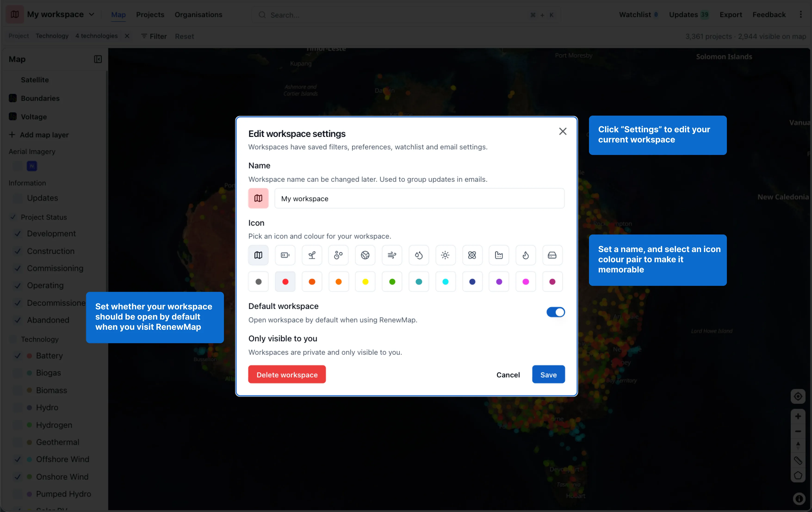The width and height of the screenshot is (812, 512).
Task: Click the Delete workspace button
Action: tap(287, 374)
